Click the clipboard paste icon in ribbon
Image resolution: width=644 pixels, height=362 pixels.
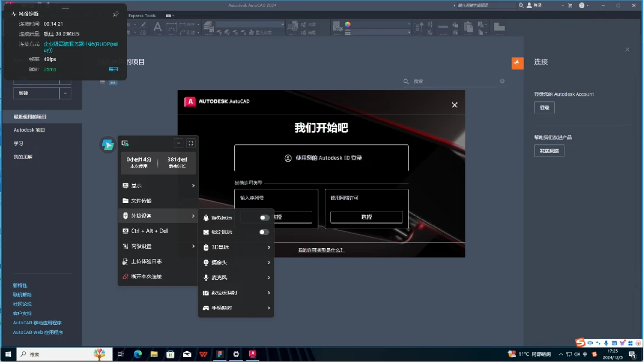click(x=468, y=27)
